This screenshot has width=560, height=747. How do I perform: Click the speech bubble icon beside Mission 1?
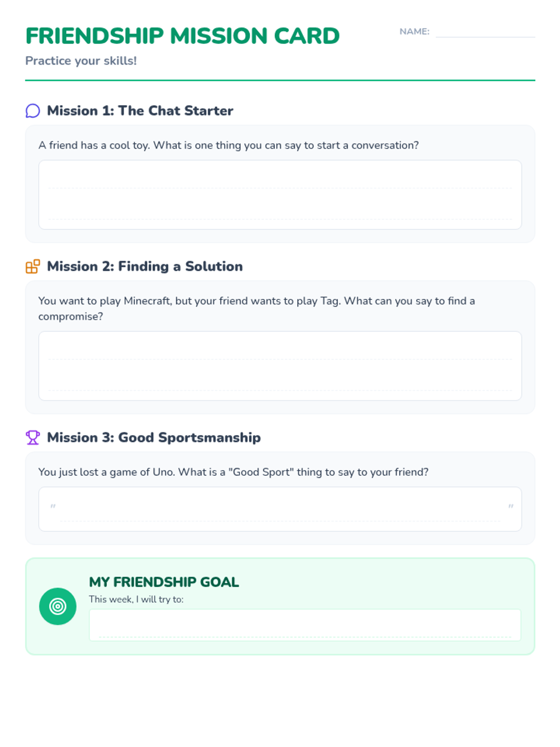pyautogui.click(x=33, y=111)
